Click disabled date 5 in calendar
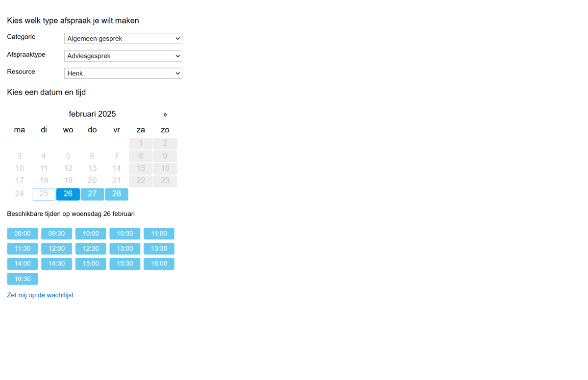588x380 pixels. [68, 156]
